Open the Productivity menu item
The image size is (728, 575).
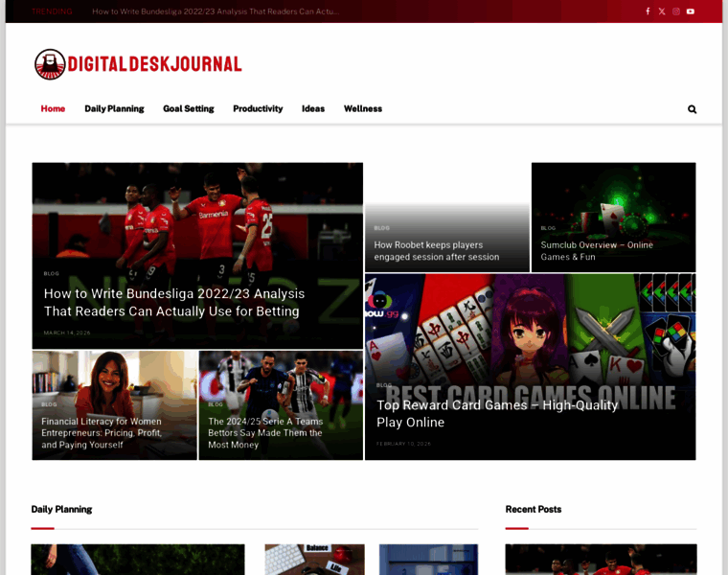(x=258, y=109)
